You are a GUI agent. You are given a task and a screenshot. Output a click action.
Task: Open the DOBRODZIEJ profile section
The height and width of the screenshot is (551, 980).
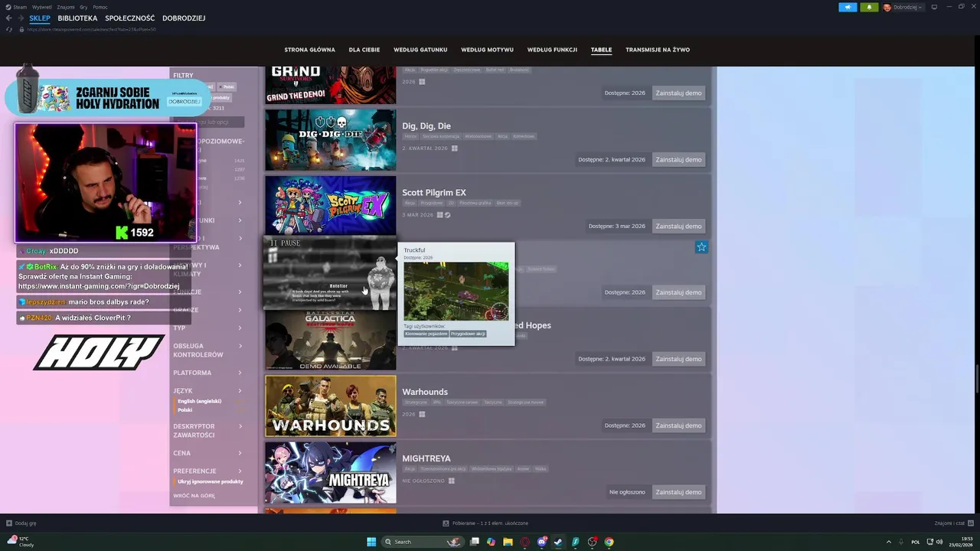coord(184,18)
